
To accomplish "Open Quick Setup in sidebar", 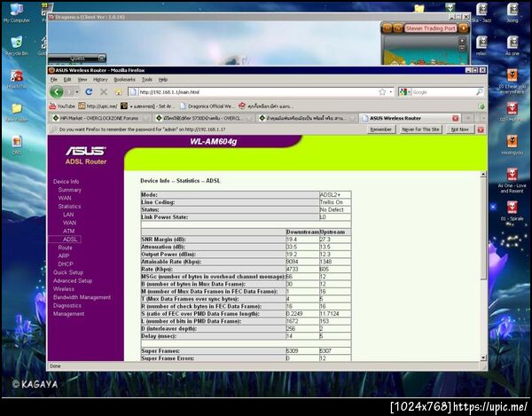I will [68, 272].
